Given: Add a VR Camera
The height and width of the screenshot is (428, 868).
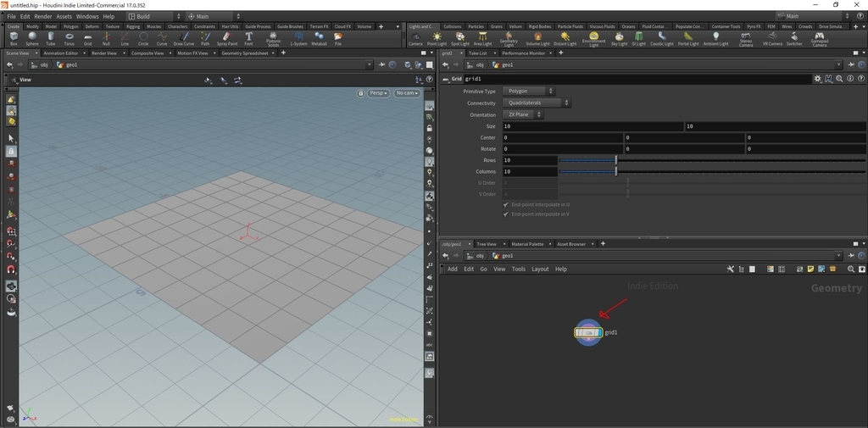Looking at the screenshot, I should [x=772, y=38].
